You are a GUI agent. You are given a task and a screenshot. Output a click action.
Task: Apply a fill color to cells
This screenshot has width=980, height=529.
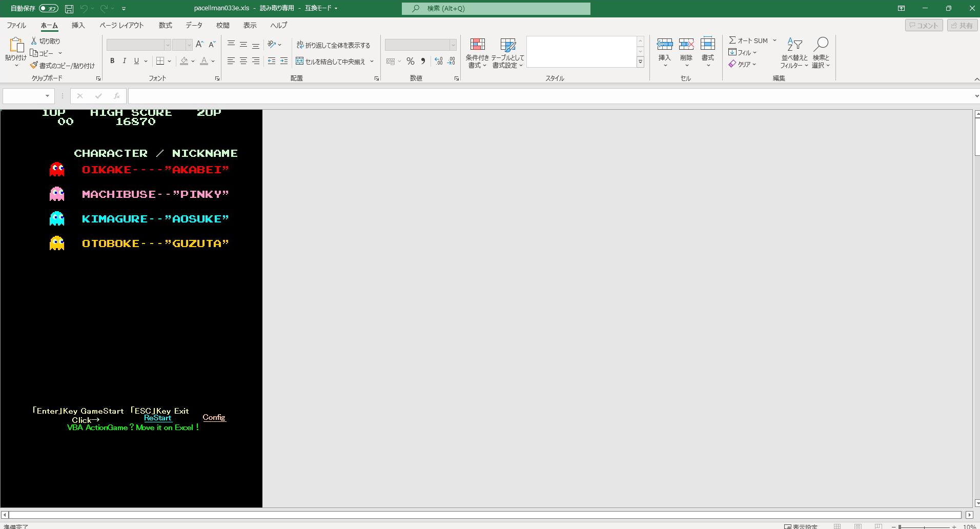[185, 61]
